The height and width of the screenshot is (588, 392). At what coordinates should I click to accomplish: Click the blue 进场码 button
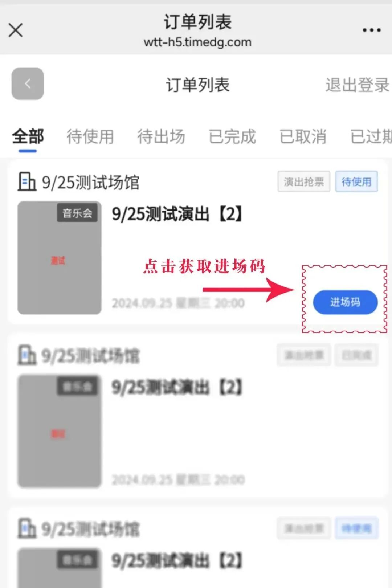tap(345, 302)
